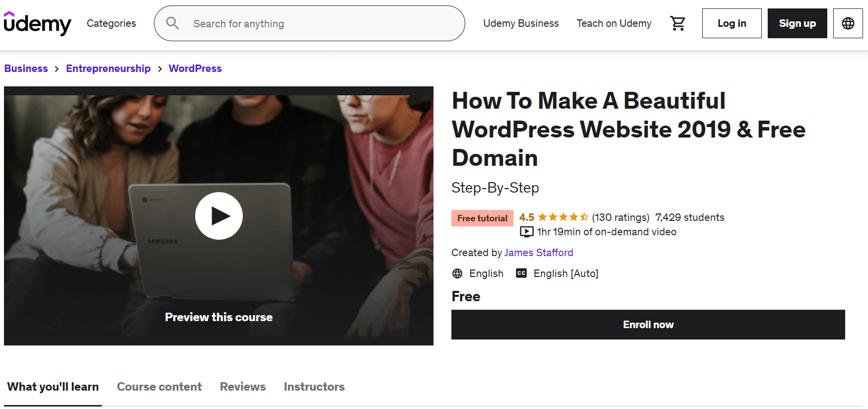Viewport: 868px width, 409px height.
Task: Open the language selector globe button
Action: 848,23
